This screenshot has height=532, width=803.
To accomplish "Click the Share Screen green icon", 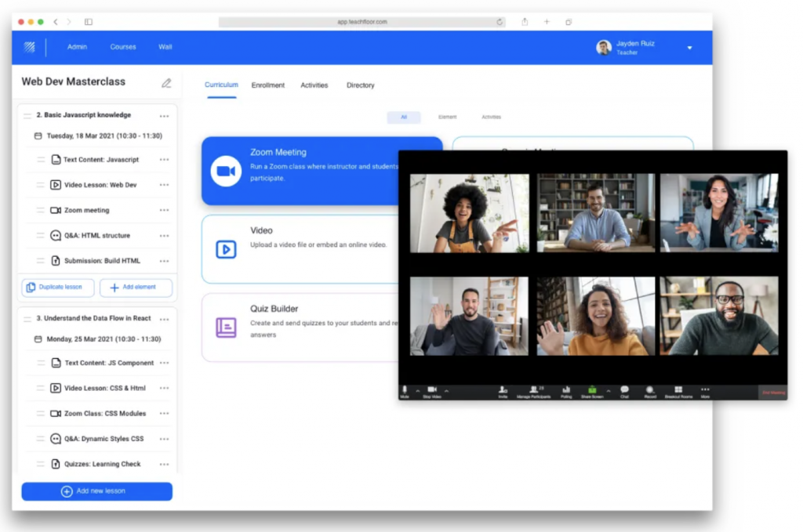I will pos(592,389).
